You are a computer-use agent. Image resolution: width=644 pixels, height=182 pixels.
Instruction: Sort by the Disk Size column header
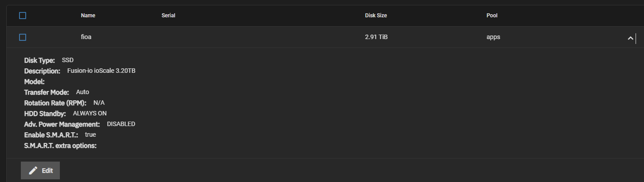pyautogui.click(x=376, y=16)
